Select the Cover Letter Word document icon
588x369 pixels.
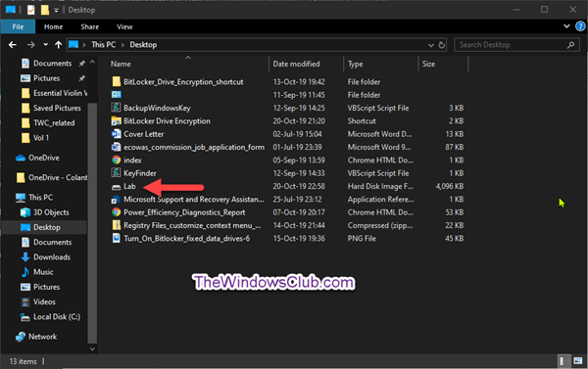pos(117,134)
